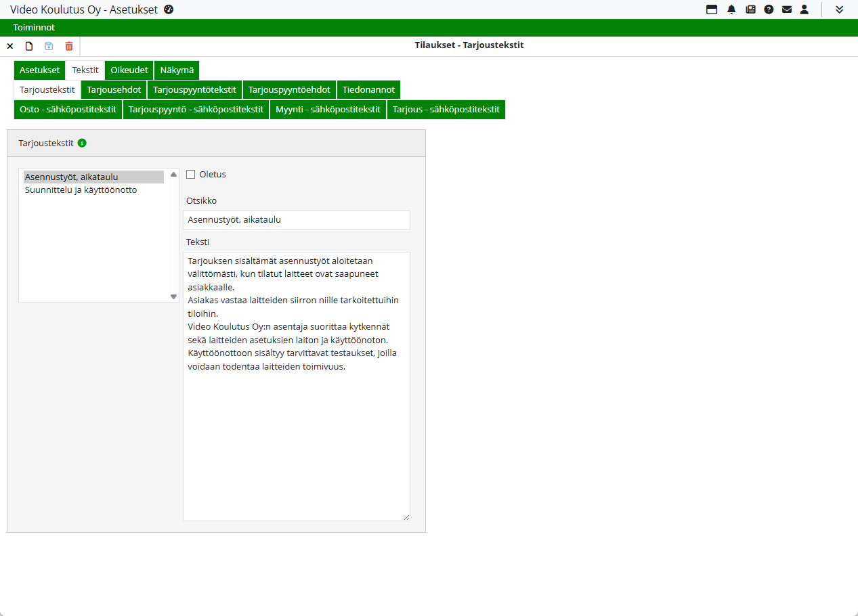The height and width of the screenshot is (616, 858).
Task: Open the Toiminnot menu
Action: [34, 28]
